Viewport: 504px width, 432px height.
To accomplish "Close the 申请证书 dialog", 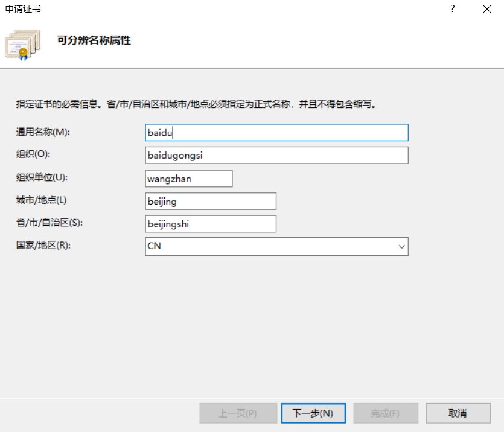I will coord(487,9).
